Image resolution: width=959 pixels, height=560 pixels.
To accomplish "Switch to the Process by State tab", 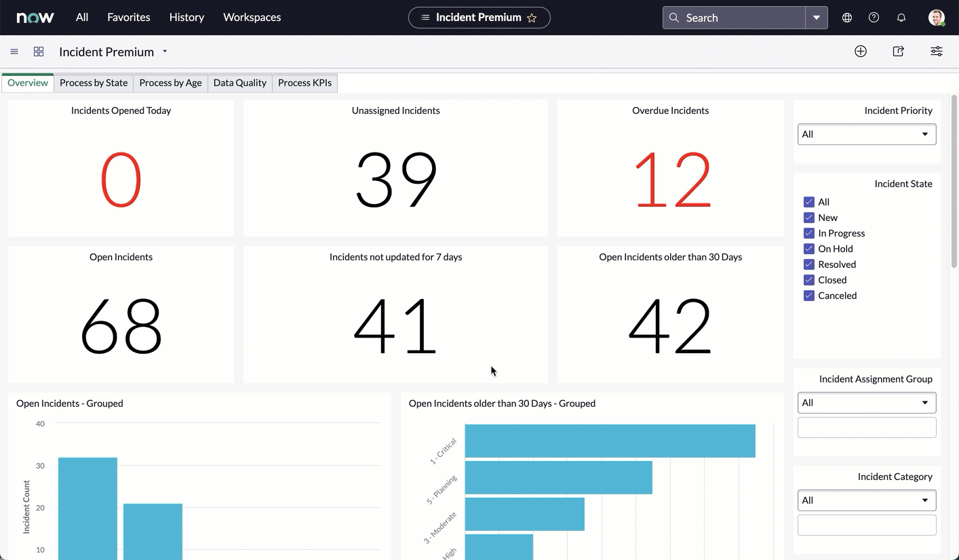I will point(94,83).
